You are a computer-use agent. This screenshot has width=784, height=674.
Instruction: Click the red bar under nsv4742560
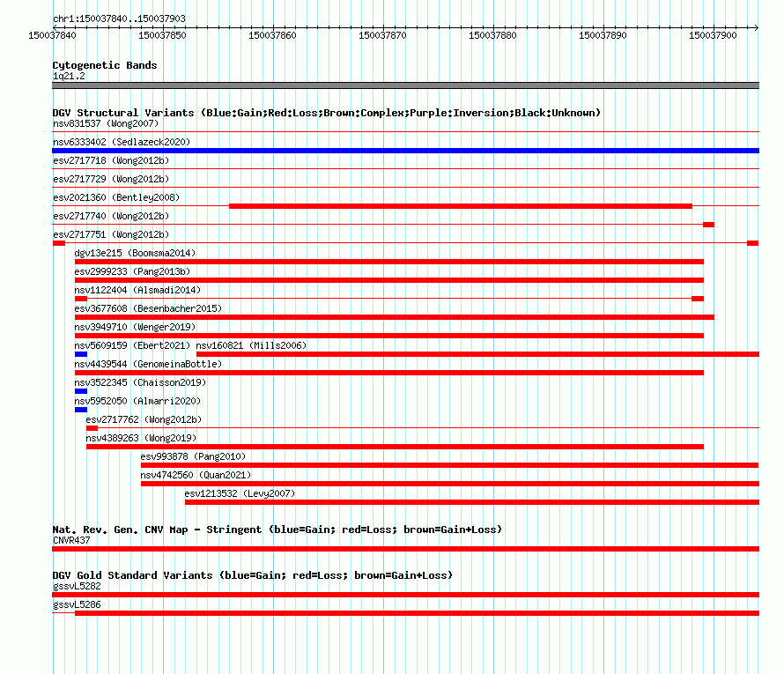[x=450, y=484]
